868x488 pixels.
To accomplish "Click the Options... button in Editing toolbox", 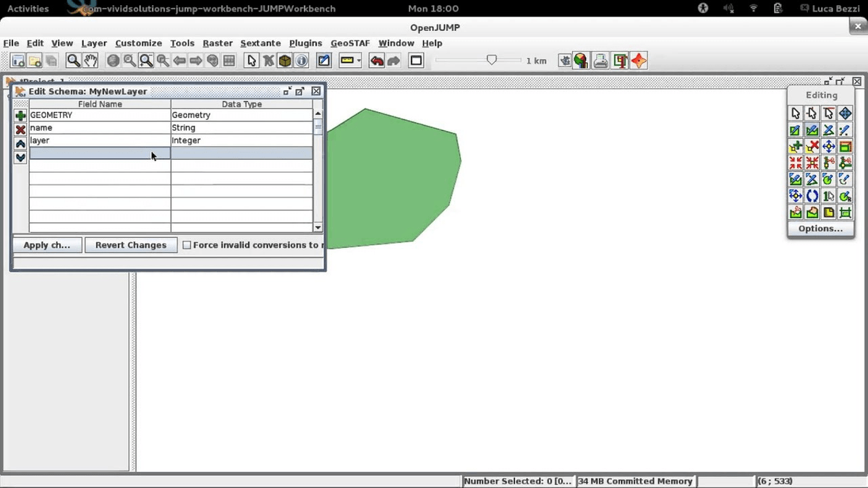I will (820, 228).
